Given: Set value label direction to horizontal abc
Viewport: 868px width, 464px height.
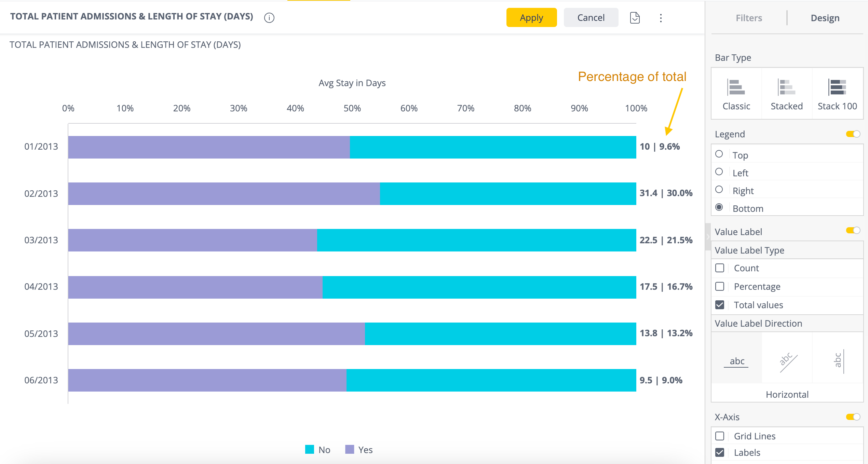Looking at the screenshot, I should pyautogui.click(x=736, y=359).
